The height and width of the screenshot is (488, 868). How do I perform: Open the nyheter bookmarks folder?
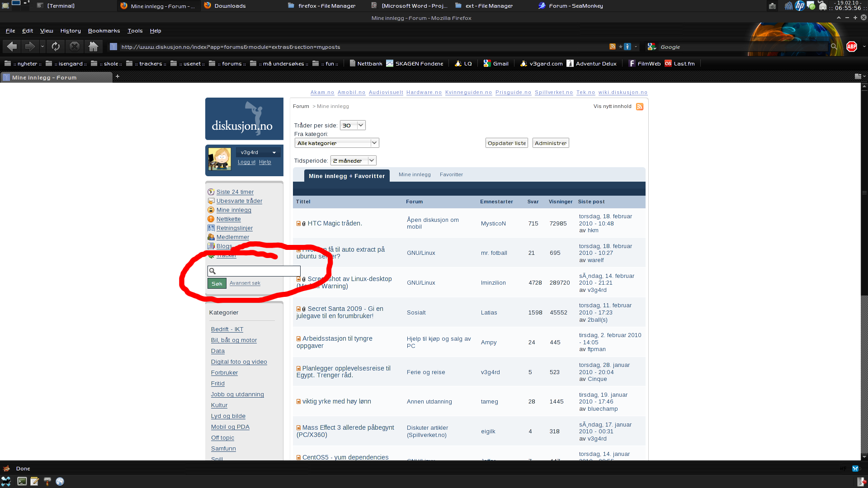(x=23, y=64)
